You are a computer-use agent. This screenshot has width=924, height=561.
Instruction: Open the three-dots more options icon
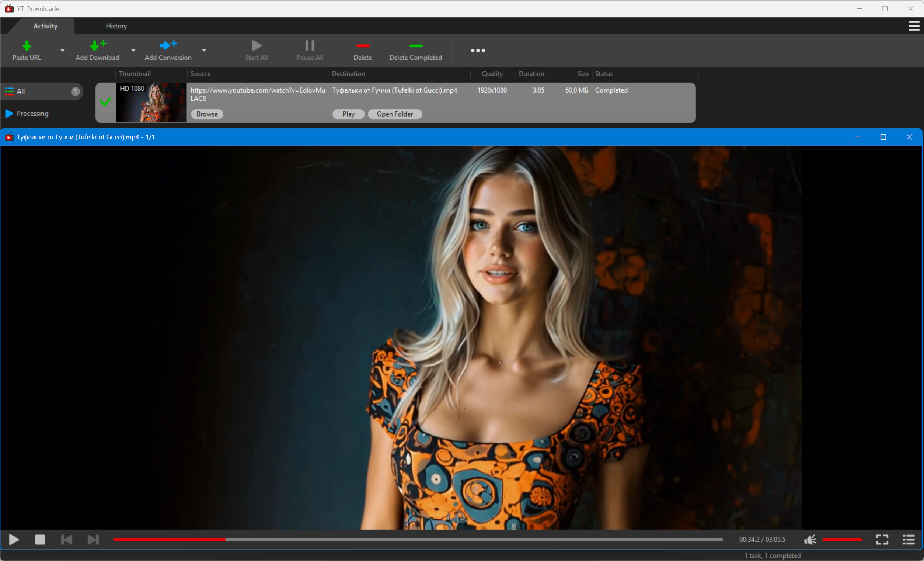point(478,50)
